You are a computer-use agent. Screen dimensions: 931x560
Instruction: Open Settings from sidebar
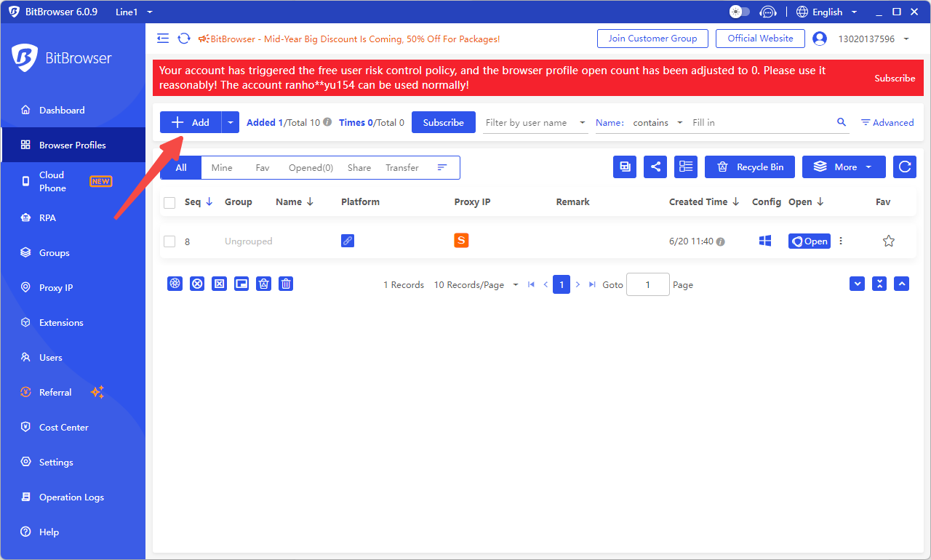pyautogui.click(x=73, y=462)
